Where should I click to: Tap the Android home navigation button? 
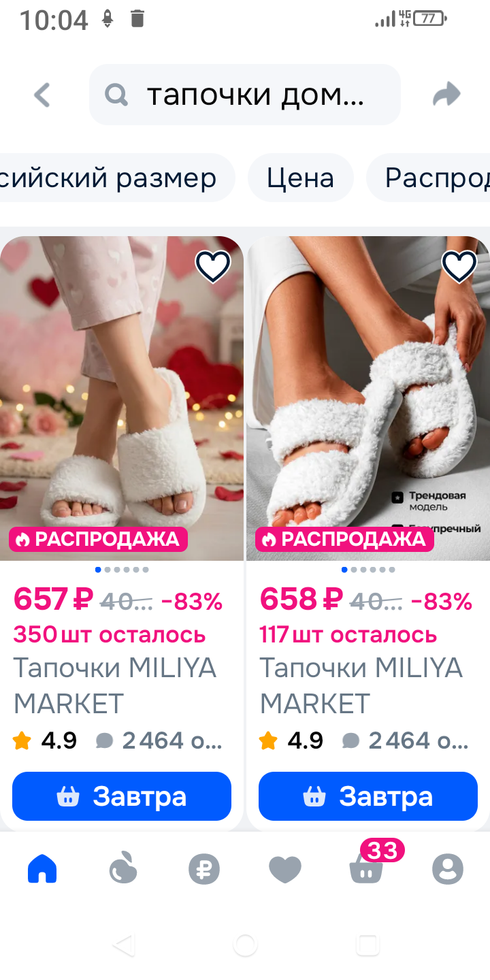tap(245, 945)
